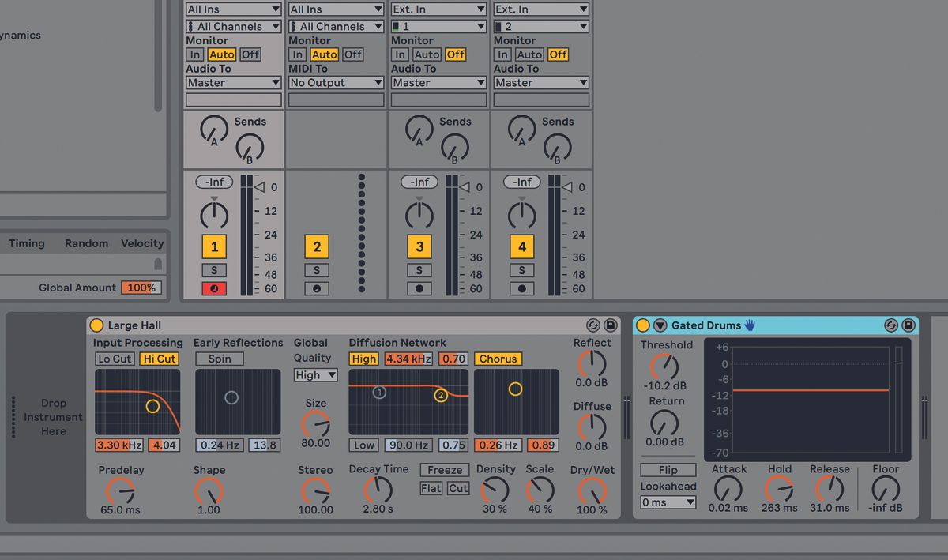The width and height of the screenshot is (948, 560).
Task: Open the Lookahead dropdown in Gated Drums
Action: pos(668,502)
